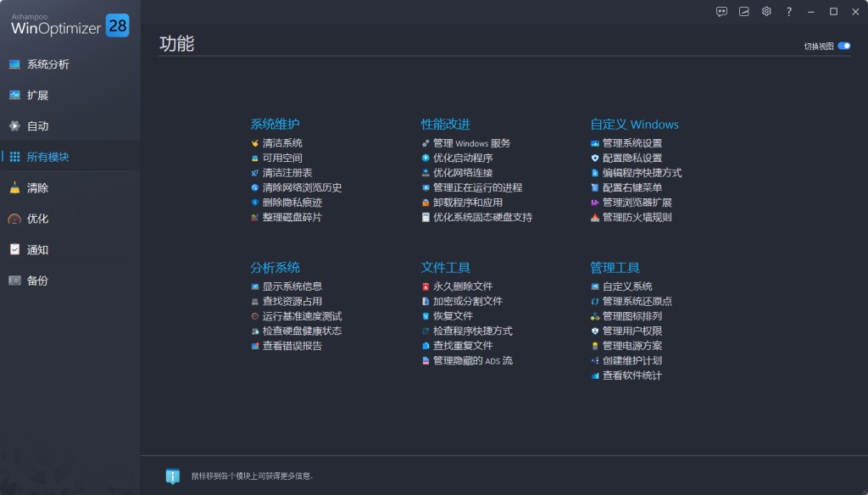
Task: Click the 加密或分割文件 lock icon
Action: coord(426,300)
